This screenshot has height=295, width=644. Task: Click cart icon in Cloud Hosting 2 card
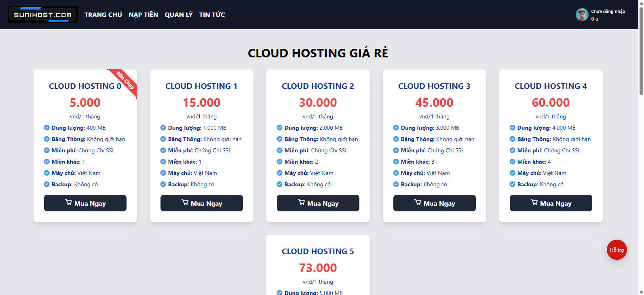point(302,202)
